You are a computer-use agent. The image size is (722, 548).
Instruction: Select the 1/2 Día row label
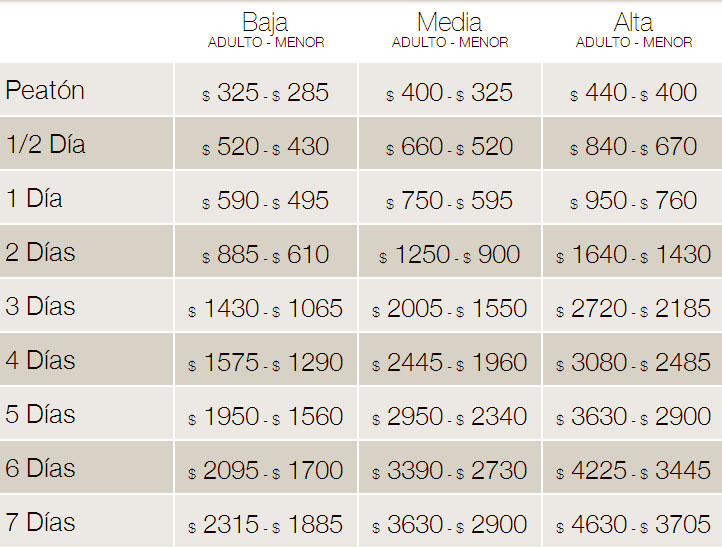coord(46,145)
